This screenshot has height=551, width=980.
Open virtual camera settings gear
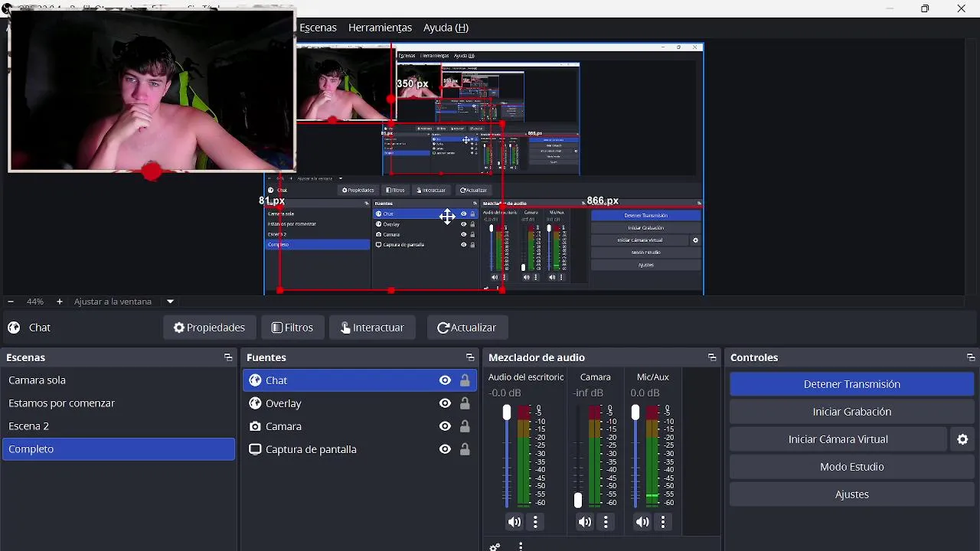coord(962,439)
